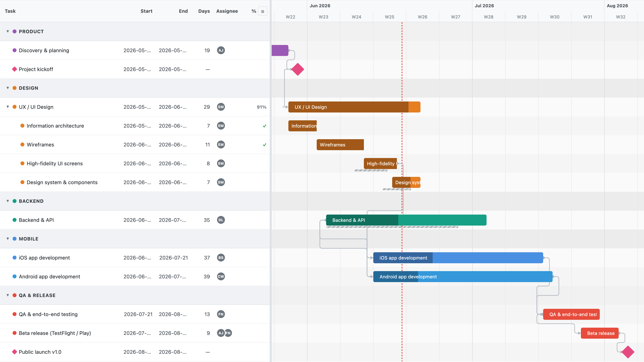This screenshot has width=644, height=362.
Task: Click the green checkmark on Information architecture
Action: tap(264, 126)
